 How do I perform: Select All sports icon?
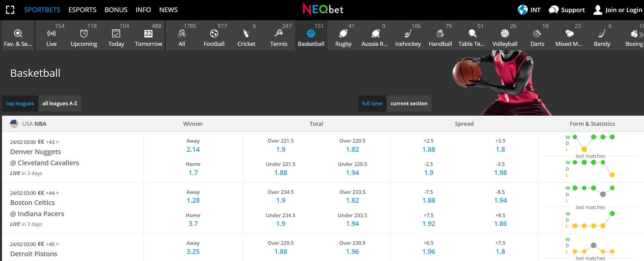[x=182, y=33]
